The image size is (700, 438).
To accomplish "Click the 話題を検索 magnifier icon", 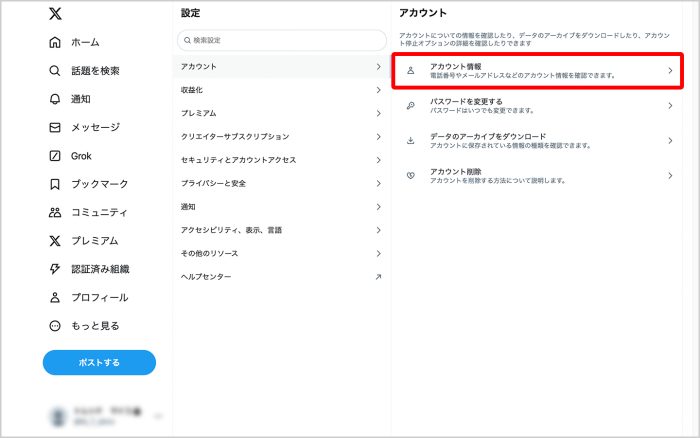I will pyautogui.click(x=55, y=71).
